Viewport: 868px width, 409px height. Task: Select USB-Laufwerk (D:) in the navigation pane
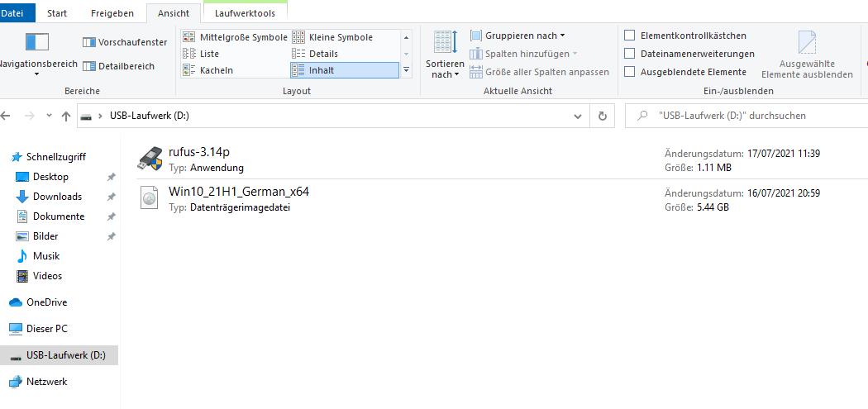[x=58, y=355]
